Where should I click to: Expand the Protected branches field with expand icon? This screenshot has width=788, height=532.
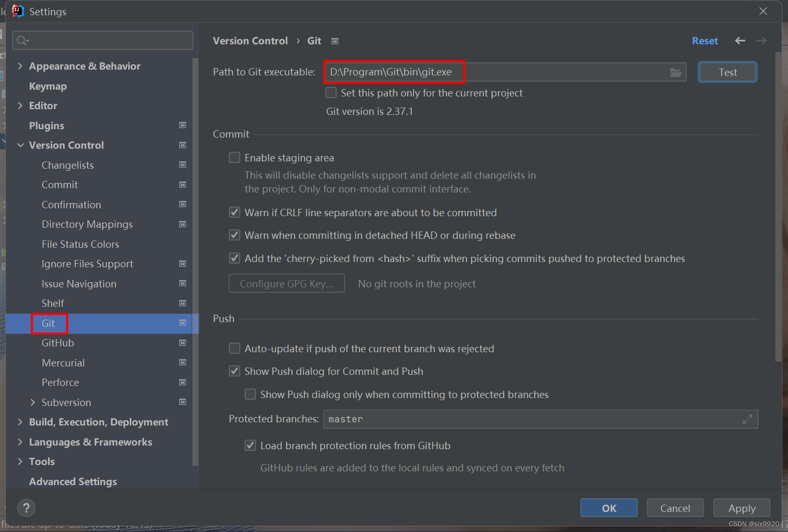pyautogui.click(x=747, y=419)
